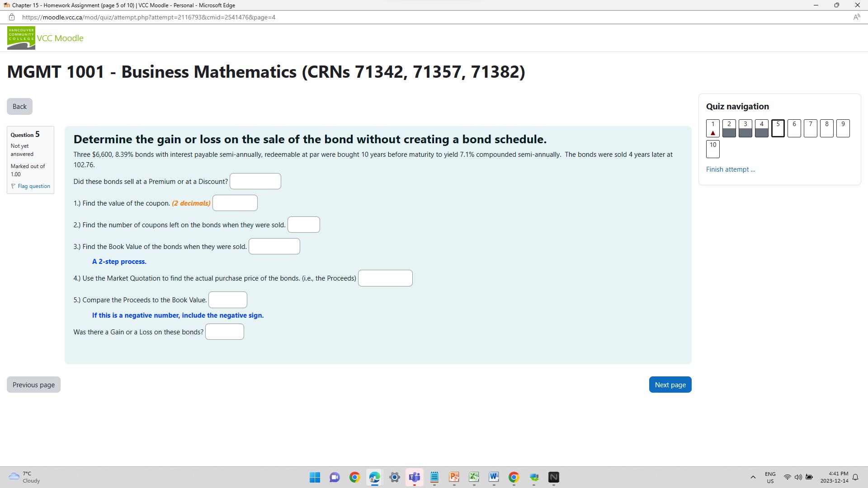
Task: Select question 5 in quiz navigation
Action: point(778,128)
